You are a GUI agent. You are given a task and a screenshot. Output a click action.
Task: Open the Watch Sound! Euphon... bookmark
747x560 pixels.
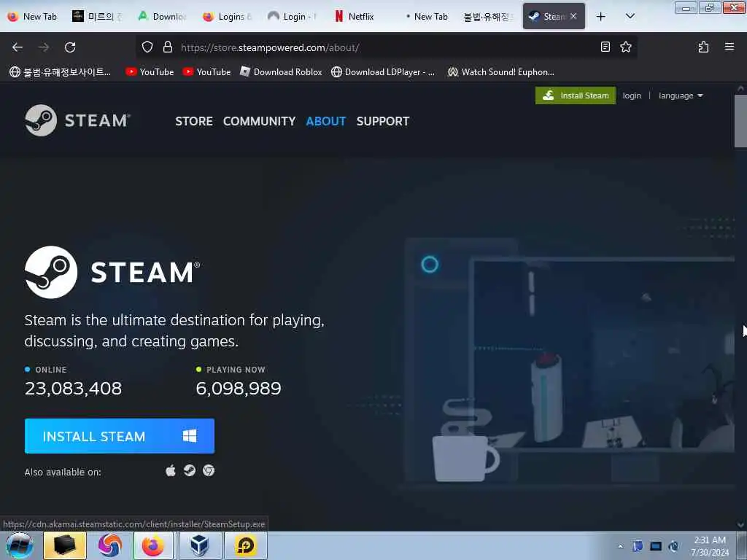click(500, 72)
